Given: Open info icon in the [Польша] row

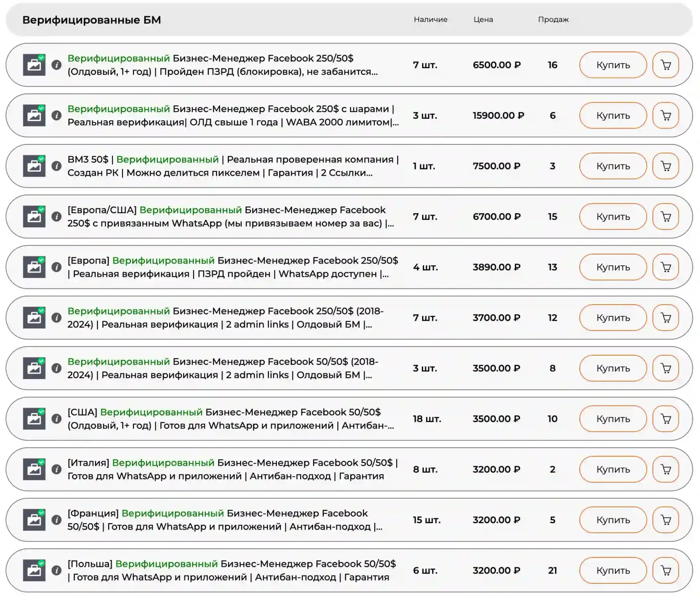Looking at the screenshot, I should point(56,571).
